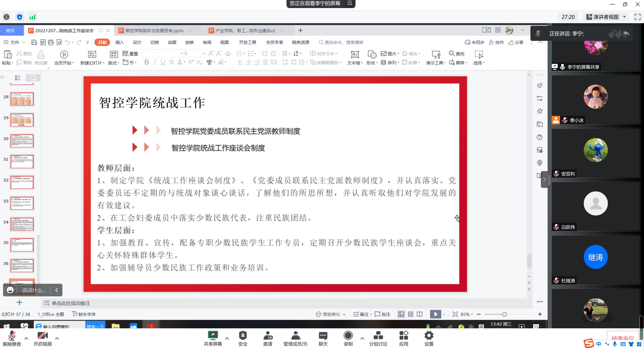Image resolution: width=644 pixels, height=348 pixels.
Task: Unmute microphone with 解除静音 button
Action: point(12,339)
